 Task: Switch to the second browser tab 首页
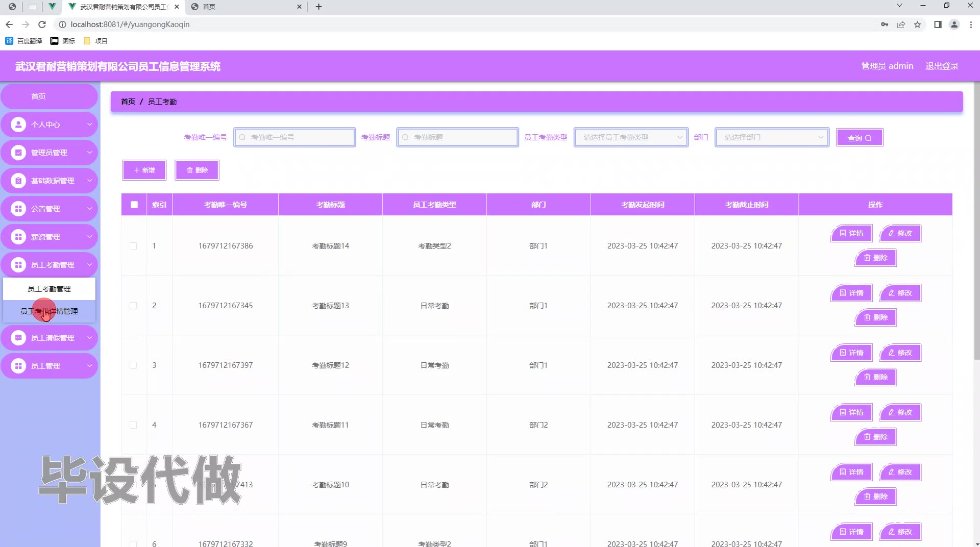click(246, 7)
